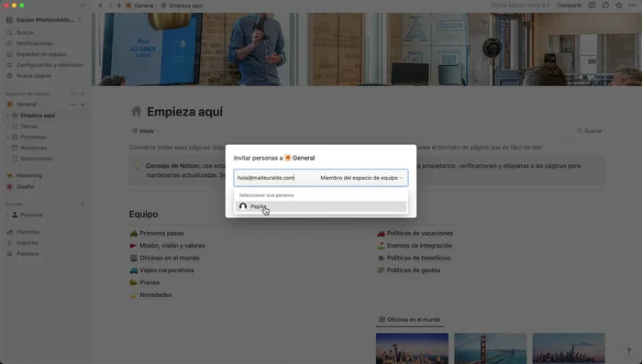Screen dimensions: 642x364
Task: Add a teamspace with plus beside Espacios de equipo
Action: pos(83,94)
